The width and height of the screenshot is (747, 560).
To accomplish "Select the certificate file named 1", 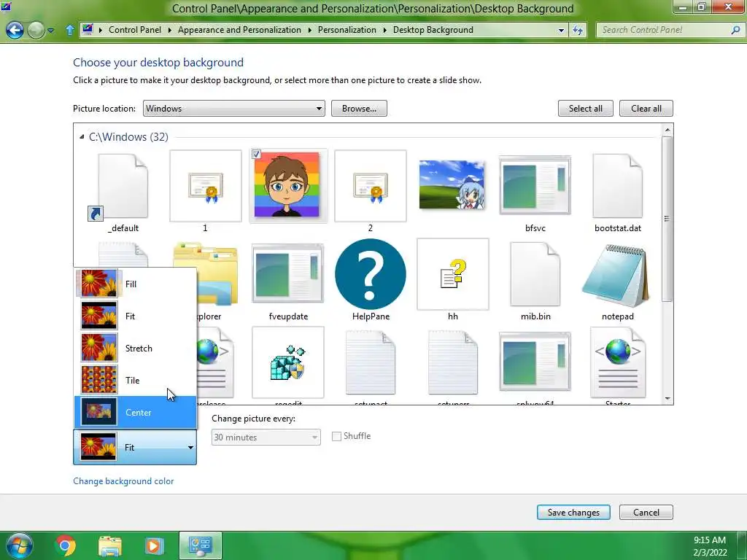I will [x=205, y=186].
